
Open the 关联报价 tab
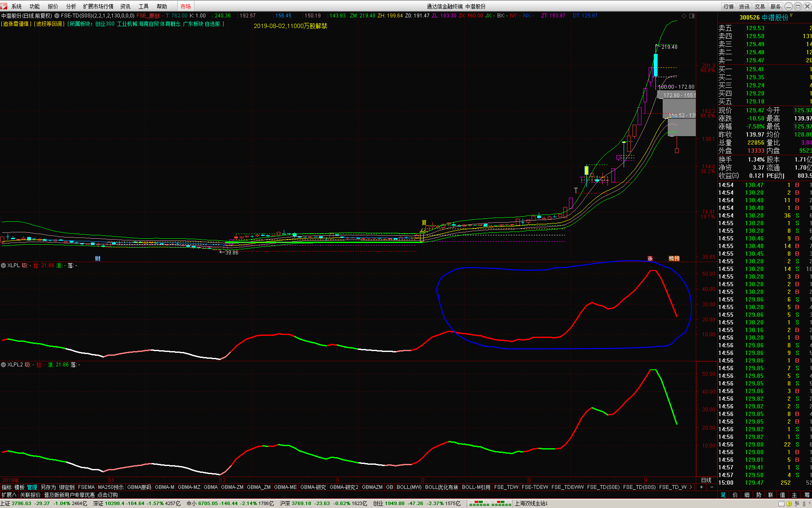[30, 495]
